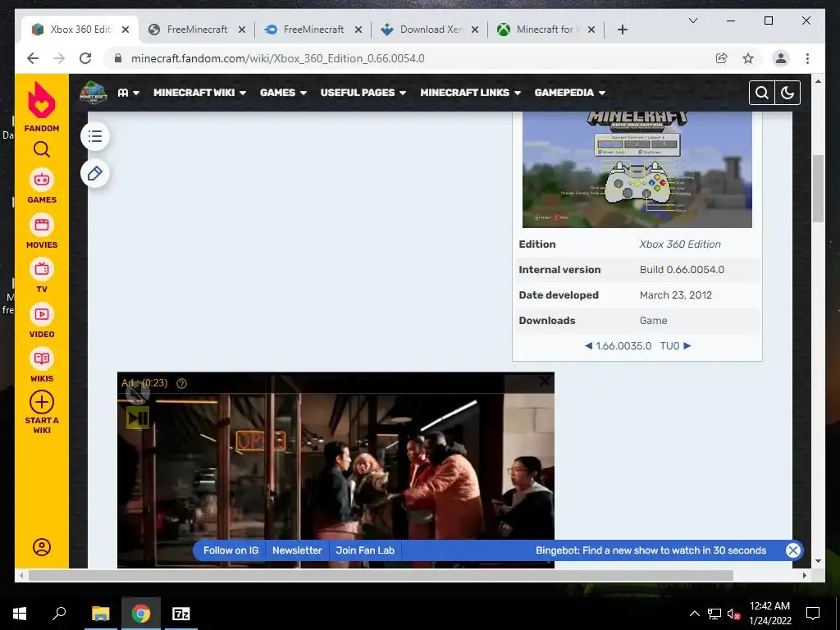The image size is (840, 630).
Task: Share this page icon
Action: tap(722, 58)
